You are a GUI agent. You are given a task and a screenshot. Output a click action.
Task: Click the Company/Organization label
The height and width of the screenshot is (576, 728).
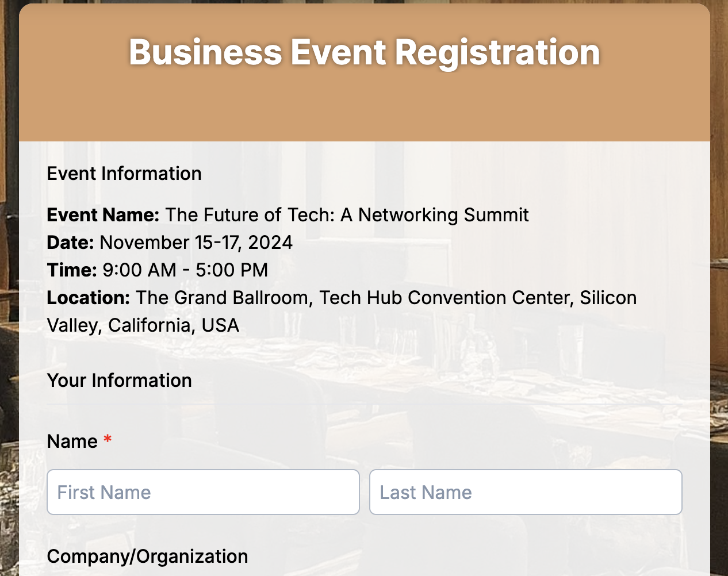(147, 556)
